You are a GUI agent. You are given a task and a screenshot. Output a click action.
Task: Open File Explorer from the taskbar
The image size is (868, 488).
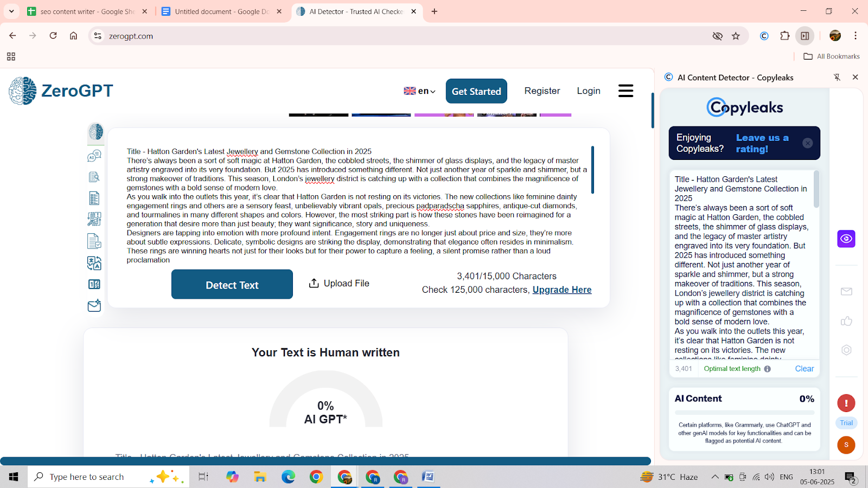click(260, 477)
